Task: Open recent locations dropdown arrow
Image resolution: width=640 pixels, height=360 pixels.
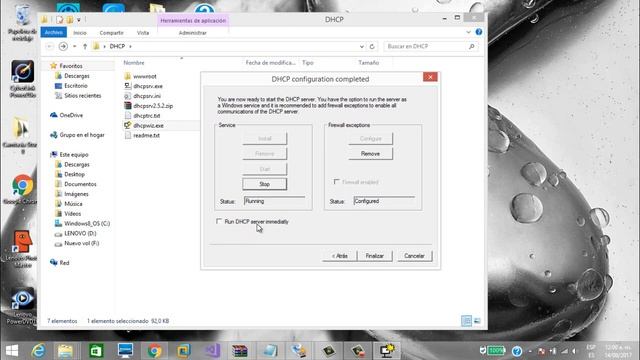Action: (74, 47)
